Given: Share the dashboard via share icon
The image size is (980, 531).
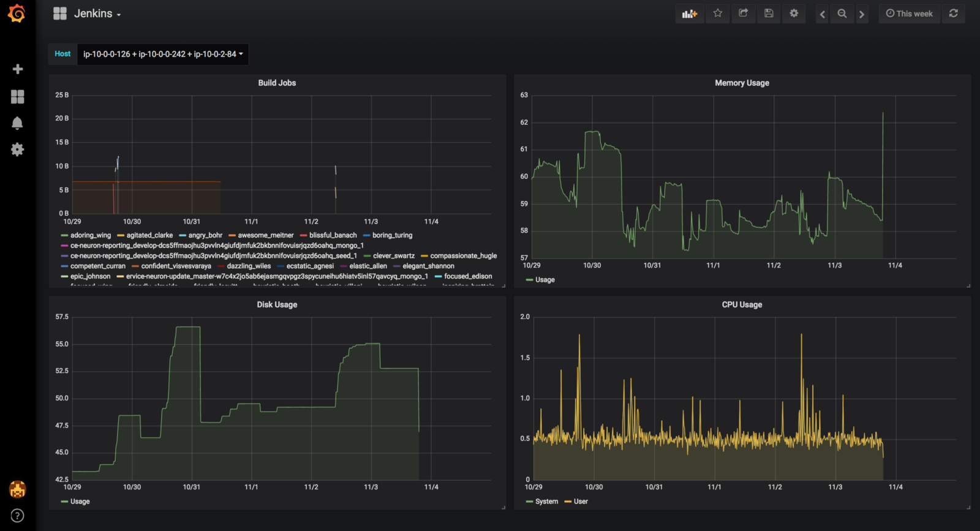Looking at the screenshot, I should point(743,13).
